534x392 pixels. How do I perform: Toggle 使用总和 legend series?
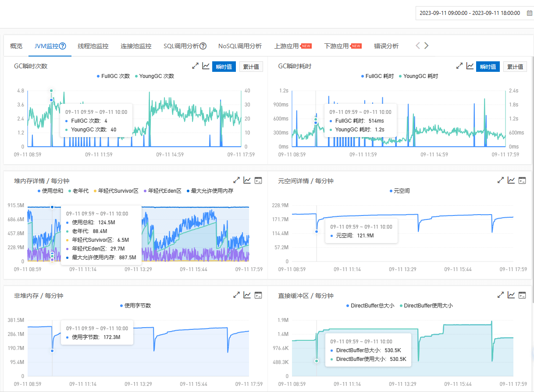(x=50, y=191)
